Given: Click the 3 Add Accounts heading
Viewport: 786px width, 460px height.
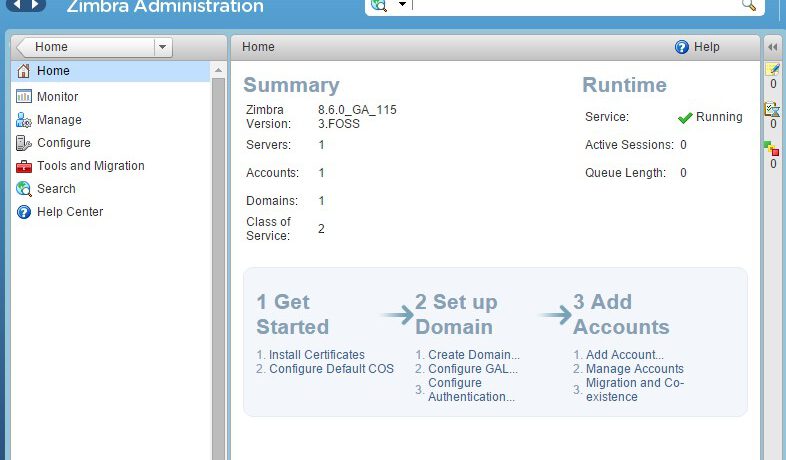Looking at the screenshot, I should click(621, 315).
